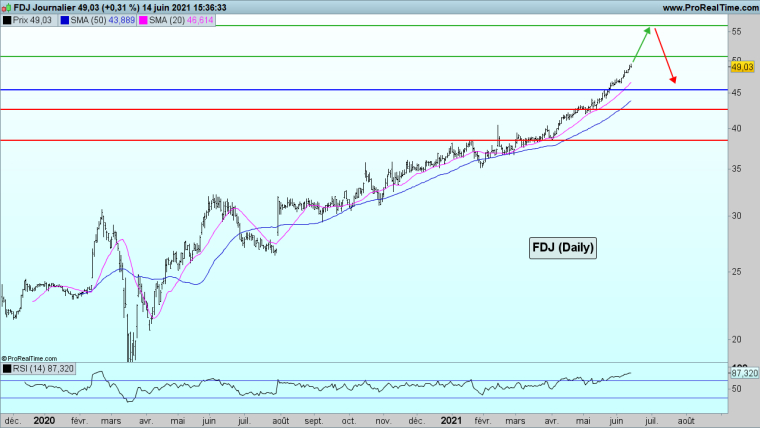This screenshot has height=428, width=760.
Task: Click the 45 price axis label
Action: 736,93
